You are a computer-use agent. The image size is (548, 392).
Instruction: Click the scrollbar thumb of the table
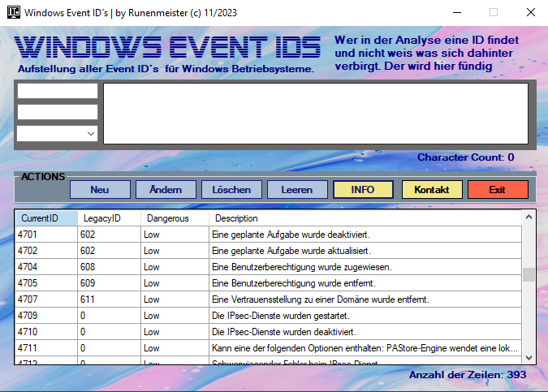[x=529, y=274]
